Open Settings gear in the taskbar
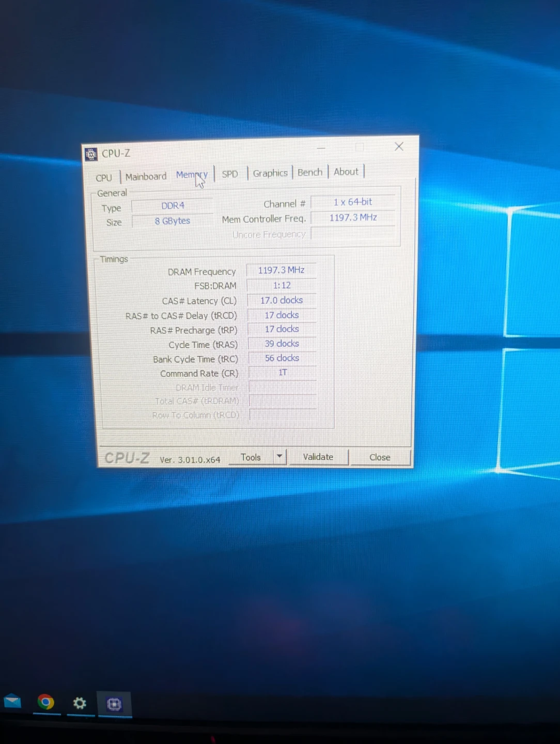Image resolution: width=560 pixels, height=744 pixels. [x=80, y=703]
